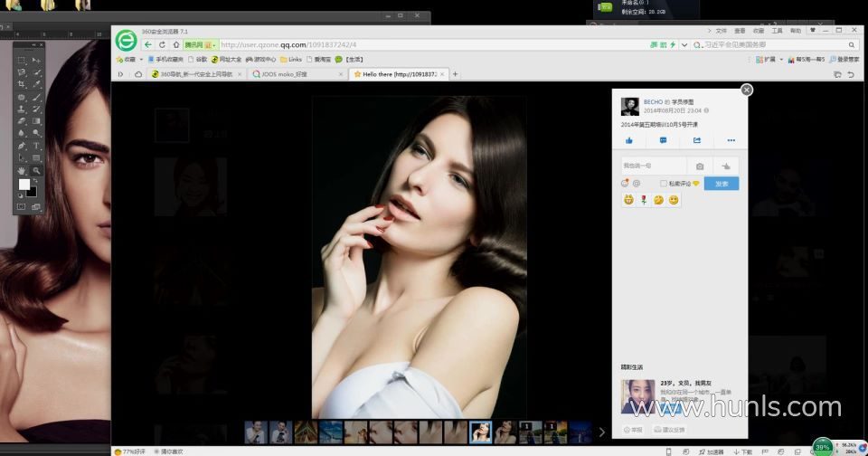Toggle Quick Mask mode in Photoshop
Viewport: 868px width, 456px height.
pyautogui.click(x=21, y=206)
